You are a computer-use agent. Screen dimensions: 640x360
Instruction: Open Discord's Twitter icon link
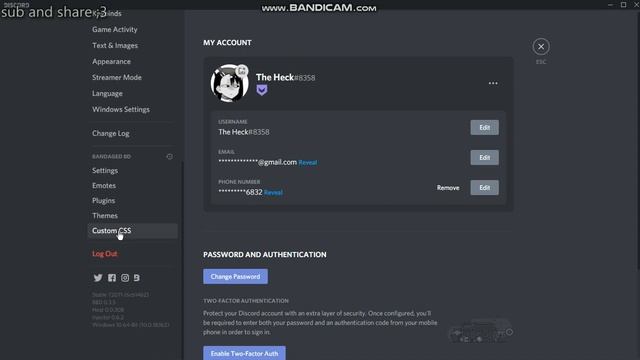[x=98, y=278]
